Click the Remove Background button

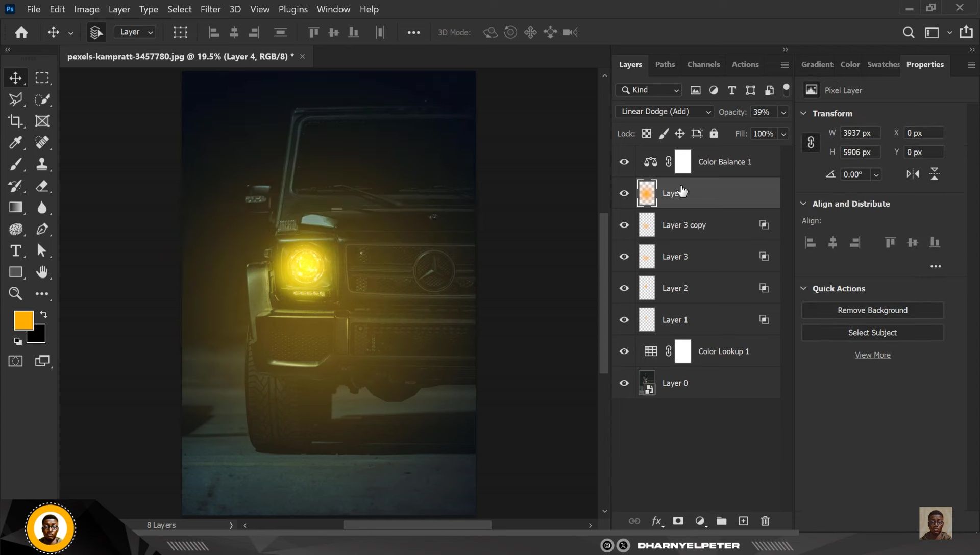point(872,310)
